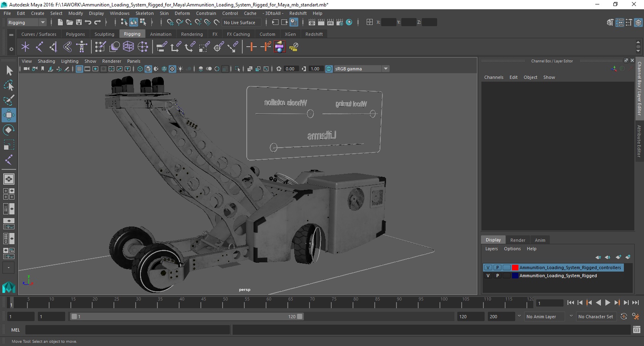Viewport: 644px width, 346px height.
Task: Click the viewport Shading menu
Action: point(46,61)
